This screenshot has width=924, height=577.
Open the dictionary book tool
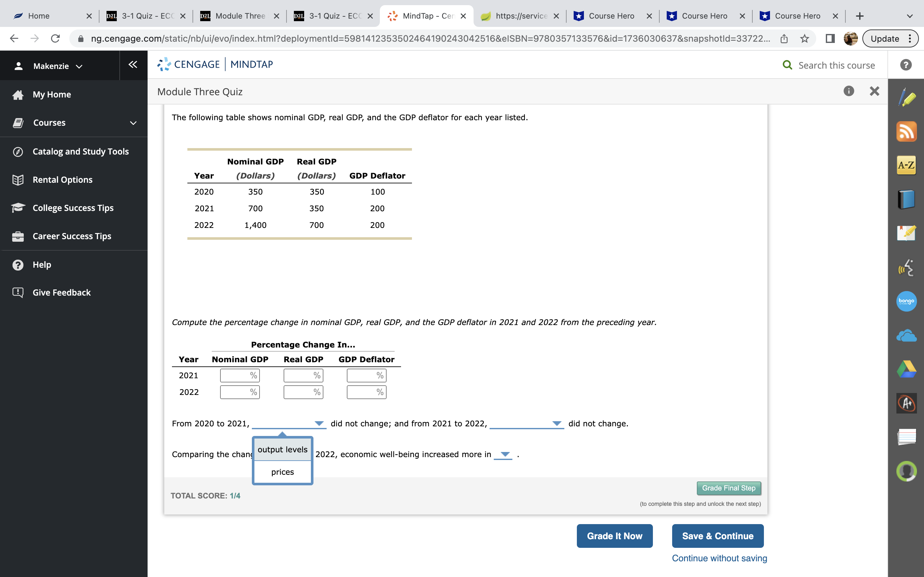[907, 199]
